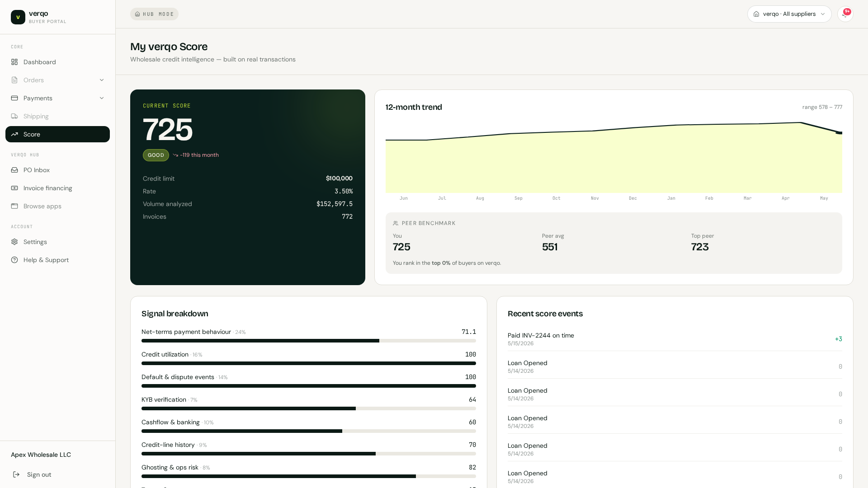
Task: Click the Browse apps icon
Action: click(x=14, y=206)
